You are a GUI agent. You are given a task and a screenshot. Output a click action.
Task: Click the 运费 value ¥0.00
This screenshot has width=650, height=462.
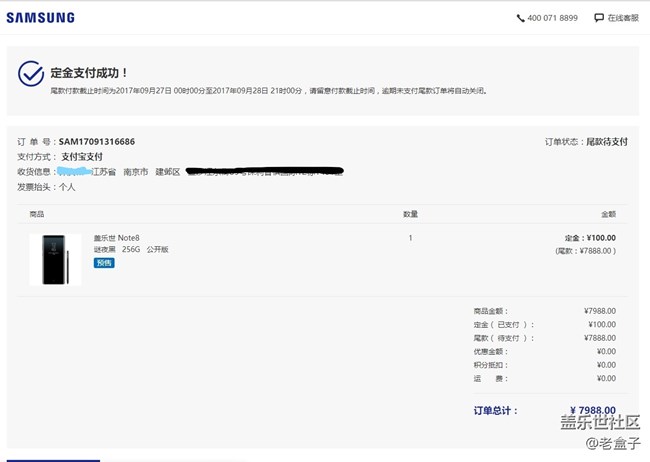(x=606, y=378)
